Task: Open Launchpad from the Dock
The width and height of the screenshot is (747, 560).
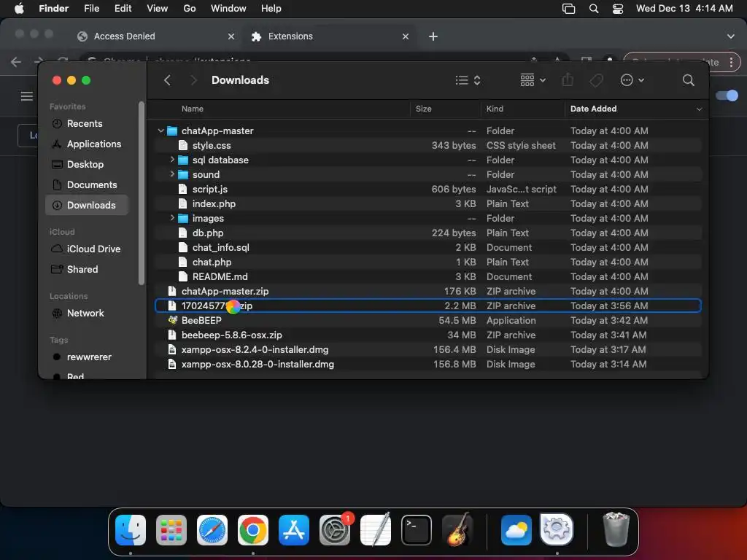Action: 171,530
